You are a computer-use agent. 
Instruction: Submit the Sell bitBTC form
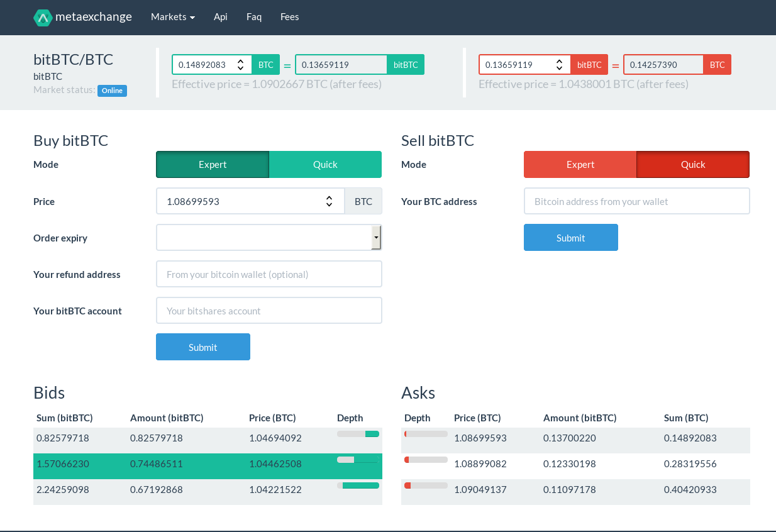coord(571,238)
